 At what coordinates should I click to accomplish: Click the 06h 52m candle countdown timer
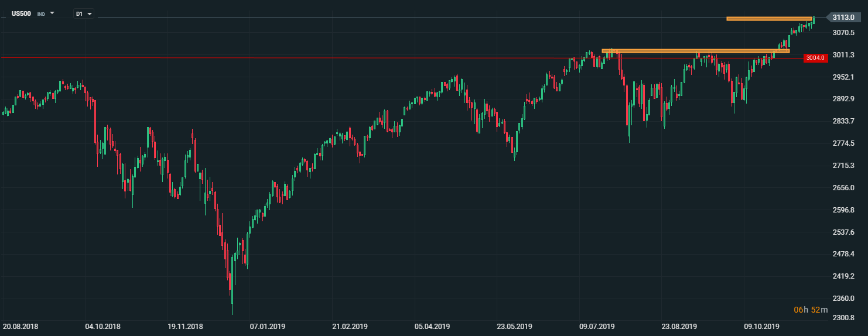click(807, 309)
